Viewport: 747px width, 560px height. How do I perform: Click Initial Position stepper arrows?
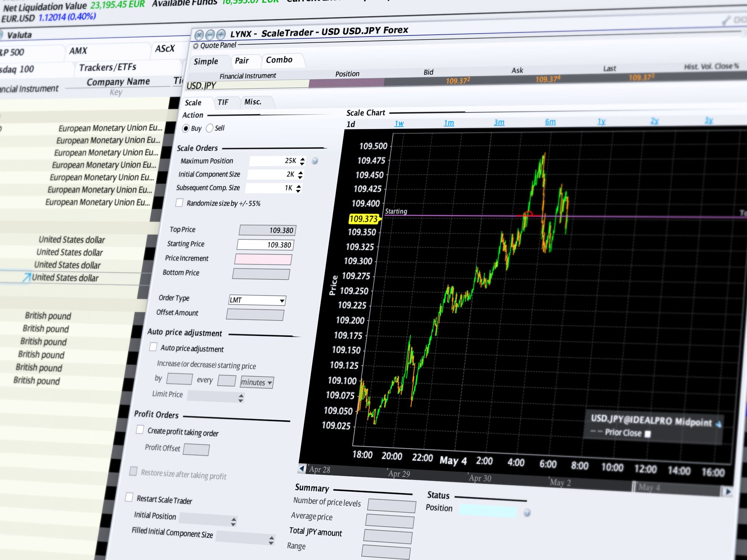point(233,522)
